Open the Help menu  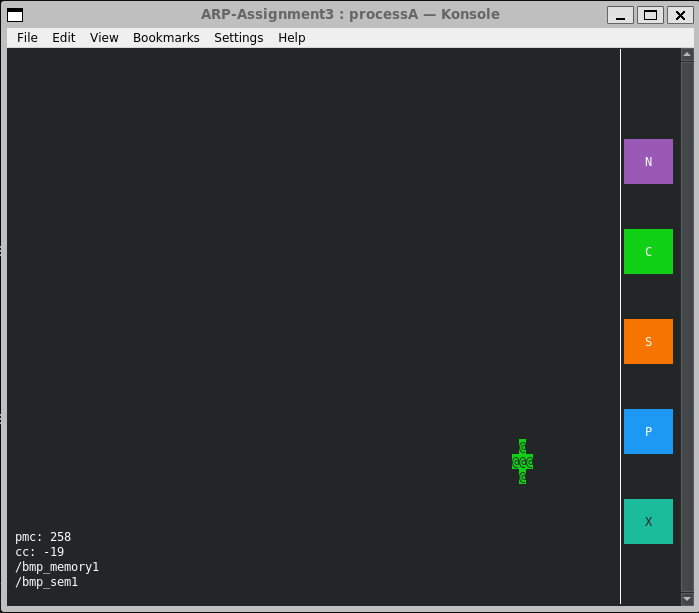[292, 38]
